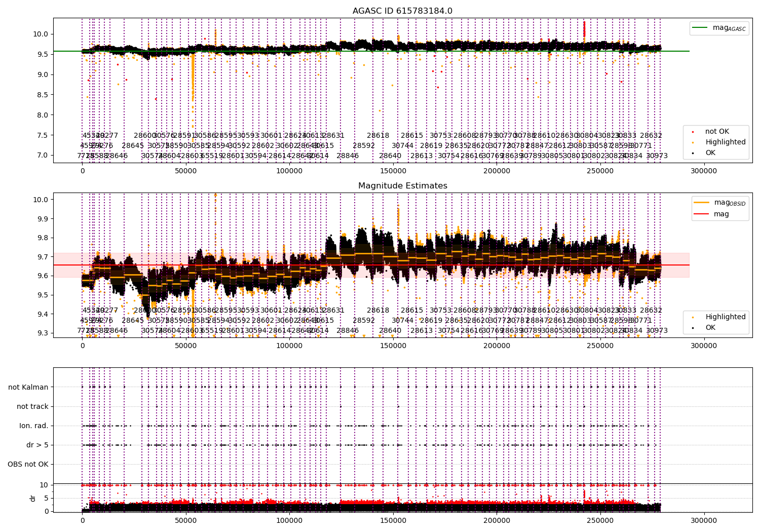Click the red 'not OK' legend marker in top plot
The height and width of the screenshot is (532, 760).
[x=693, y=132]
